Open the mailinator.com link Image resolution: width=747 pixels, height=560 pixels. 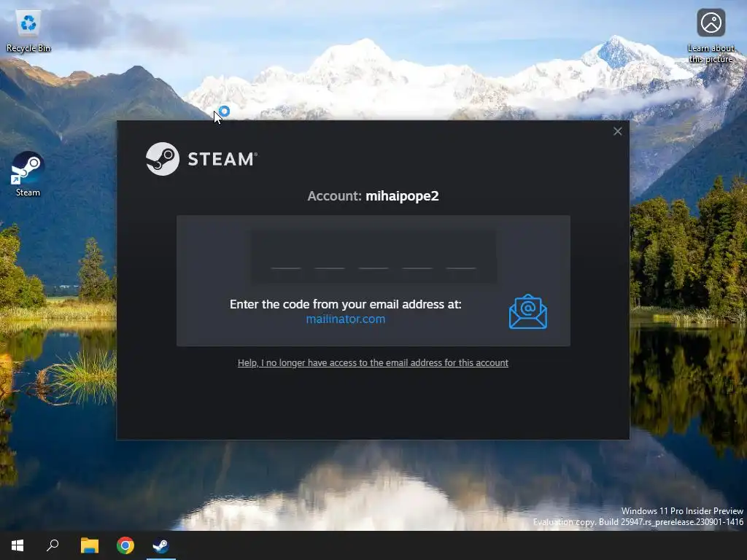(345, 319)
